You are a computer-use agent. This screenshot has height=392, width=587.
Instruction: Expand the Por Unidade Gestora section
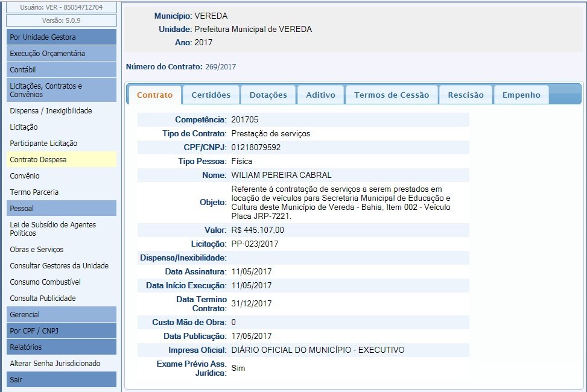click(x=61, y=37)
